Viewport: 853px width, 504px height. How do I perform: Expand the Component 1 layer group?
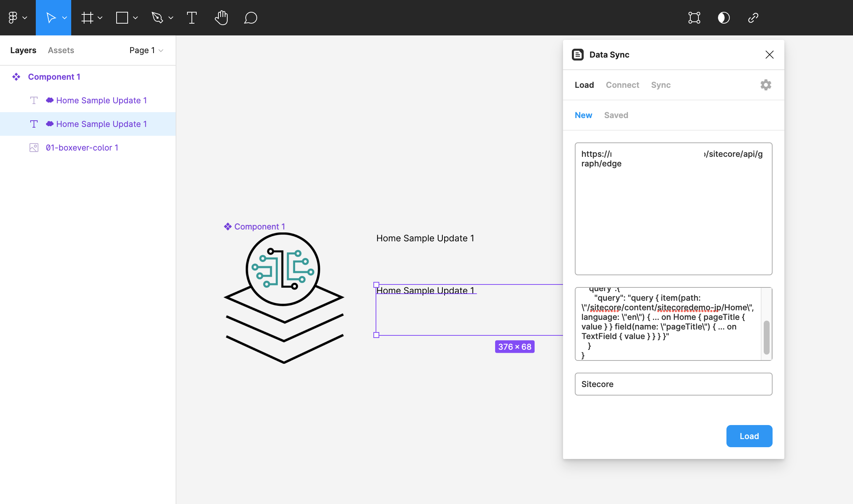pos(6,76)
